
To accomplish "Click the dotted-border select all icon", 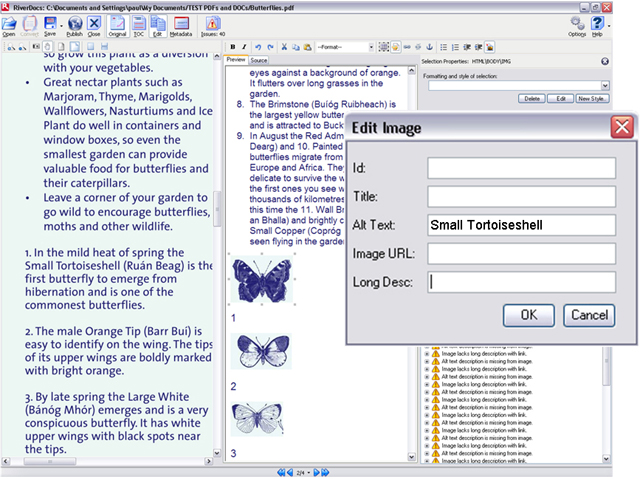I will [x=383, y=47].
